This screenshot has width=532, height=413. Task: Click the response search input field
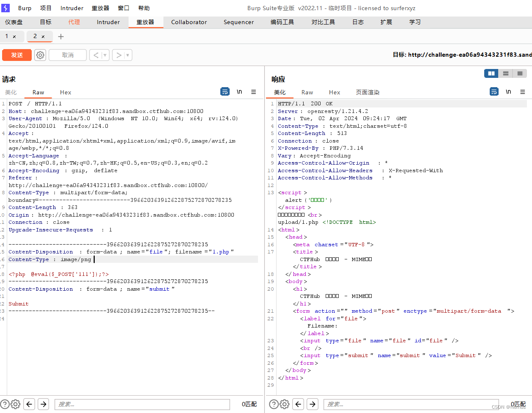411,404
